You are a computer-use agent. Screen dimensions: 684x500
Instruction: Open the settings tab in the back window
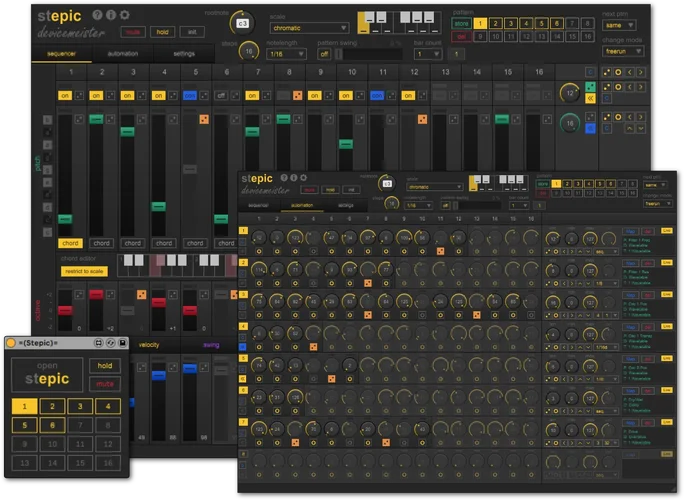click(x=184, y=53)
